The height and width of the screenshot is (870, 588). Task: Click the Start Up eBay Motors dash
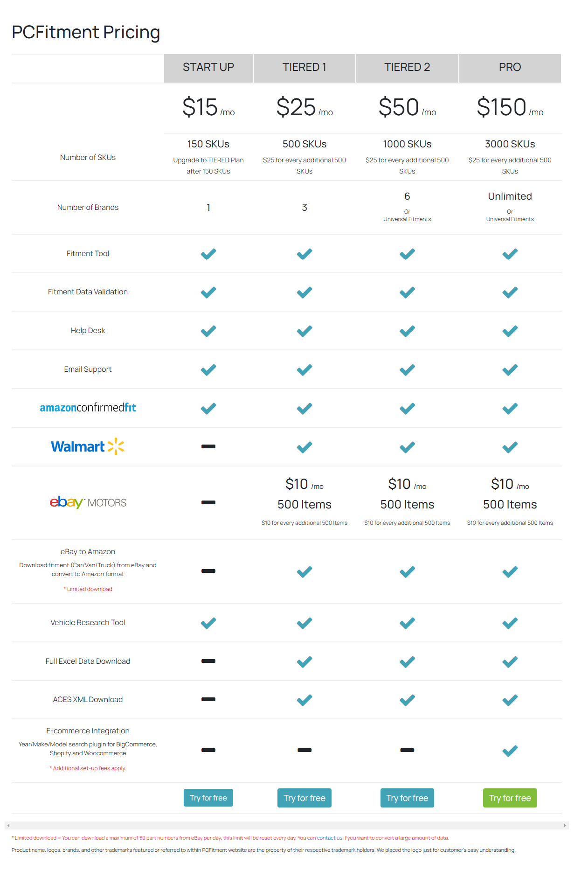click(x=208, y=502)
